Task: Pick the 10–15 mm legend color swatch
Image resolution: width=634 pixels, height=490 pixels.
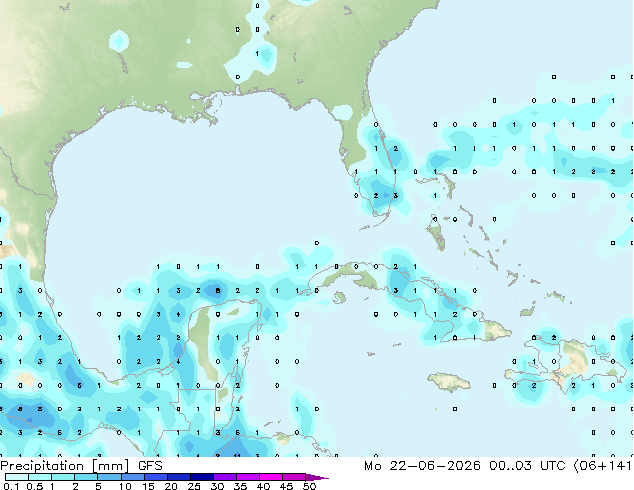Action: [x=132, y=477]
